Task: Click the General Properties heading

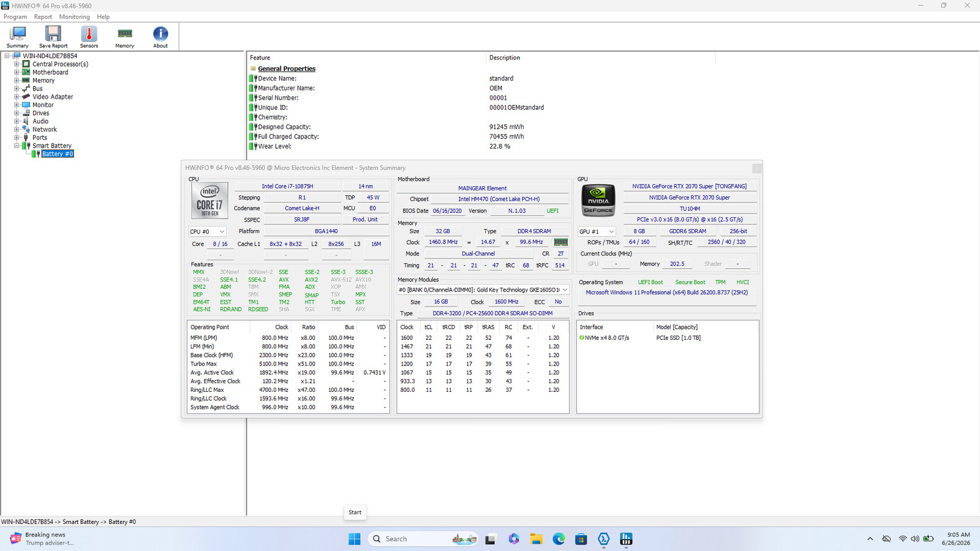Action: point(287,69)
